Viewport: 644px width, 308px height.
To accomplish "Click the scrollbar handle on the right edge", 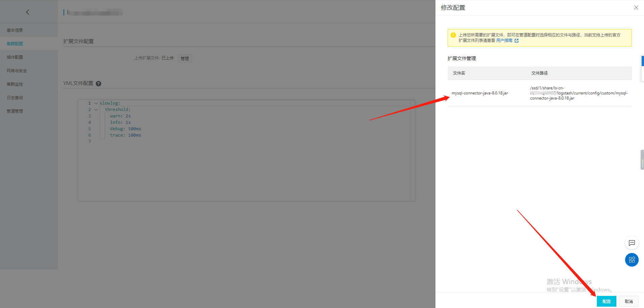I will 642,160.
